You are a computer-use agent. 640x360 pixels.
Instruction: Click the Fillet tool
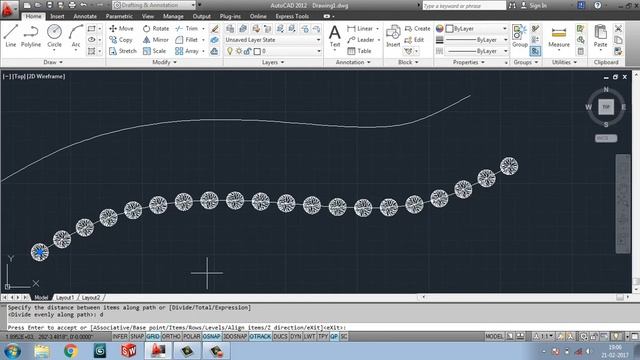187,40
